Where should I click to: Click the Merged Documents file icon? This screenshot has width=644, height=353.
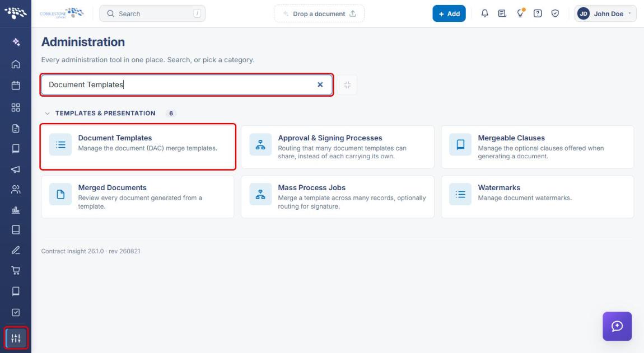tap(60, 194)
